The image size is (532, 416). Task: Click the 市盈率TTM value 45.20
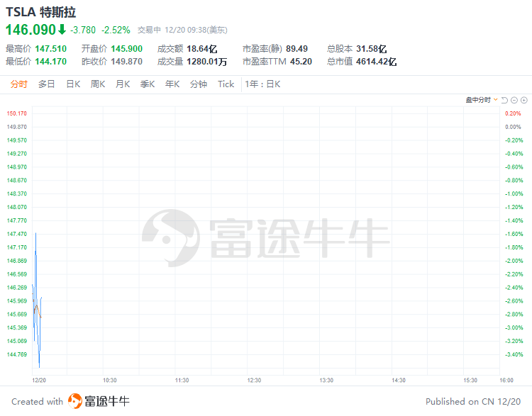[301, 62]
